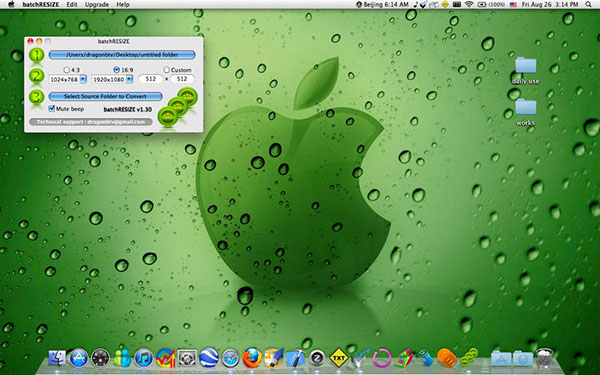The image size is (600, 375).
Task: Click the Beijing world clock in menu bar
Action: [382, 4]
